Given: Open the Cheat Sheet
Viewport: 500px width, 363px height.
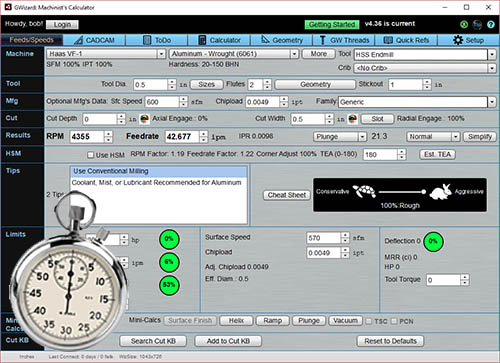Looking at the screenshot, I should (x=287, y=195).
